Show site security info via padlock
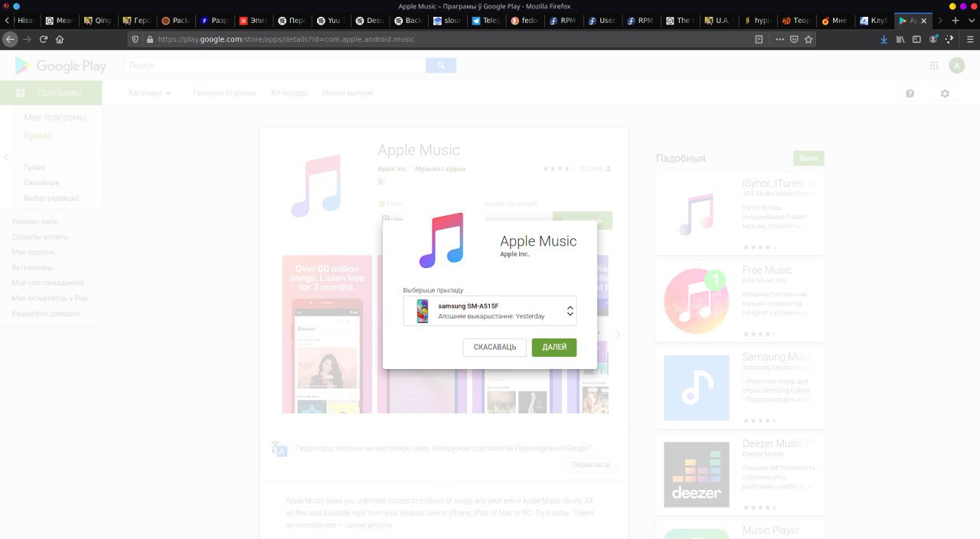980x539 pixels. 149,39
